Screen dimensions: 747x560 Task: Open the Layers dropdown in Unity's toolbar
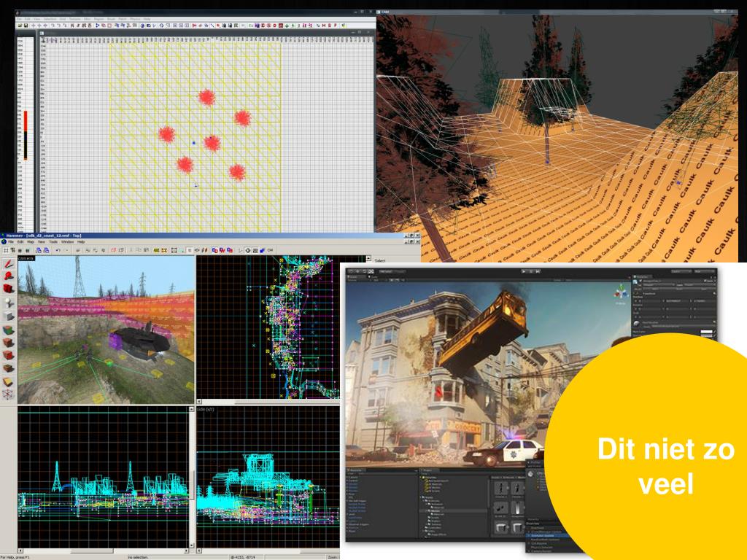click(x=681, y=271)
